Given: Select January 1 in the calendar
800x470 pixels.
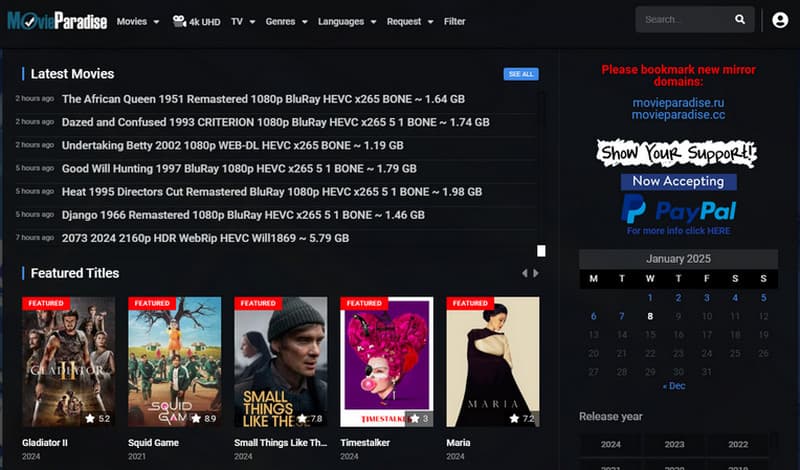Looking at the screenshot, I should click(650, 298).
